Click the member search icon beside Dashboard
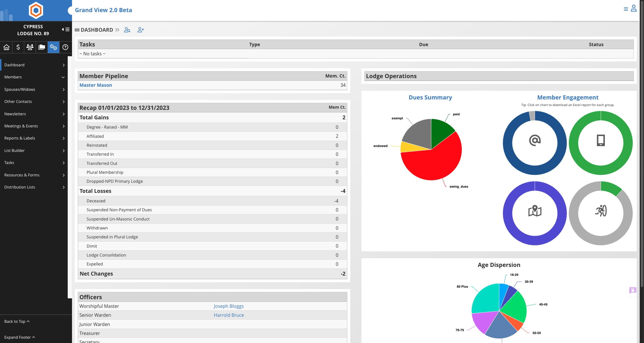Viewport: 644px width, 343px height. [127, 30]
